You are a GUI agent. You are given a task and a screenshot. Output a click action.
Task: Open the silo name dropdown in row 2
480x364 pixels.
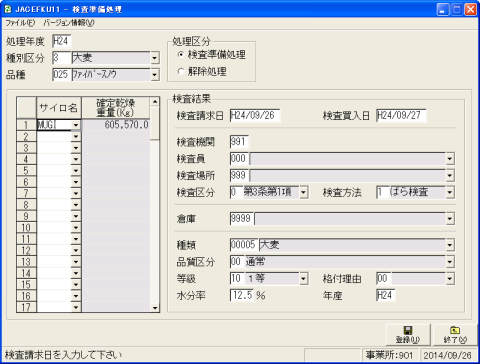pos(76,136)
